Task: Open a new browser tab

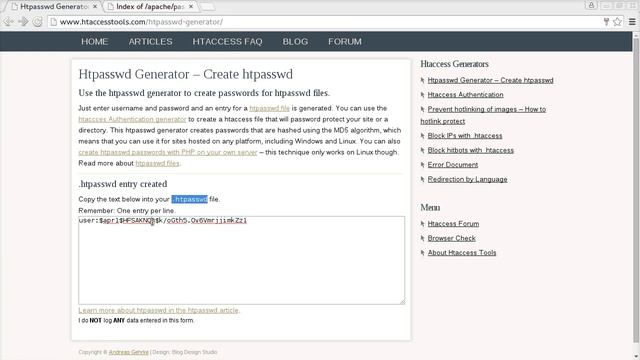Action: point(207,7)
